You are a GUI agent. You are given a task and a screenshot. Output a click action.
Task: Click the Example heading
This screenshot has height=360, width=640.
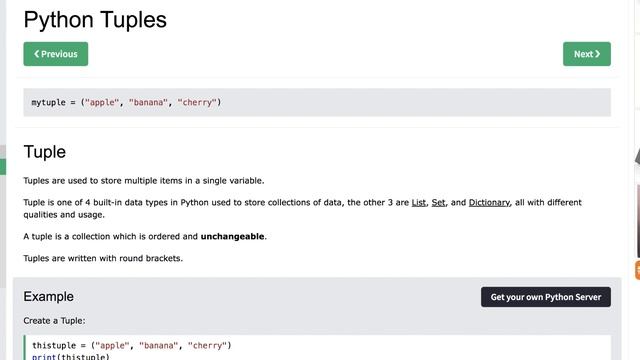tap(49, 296)
